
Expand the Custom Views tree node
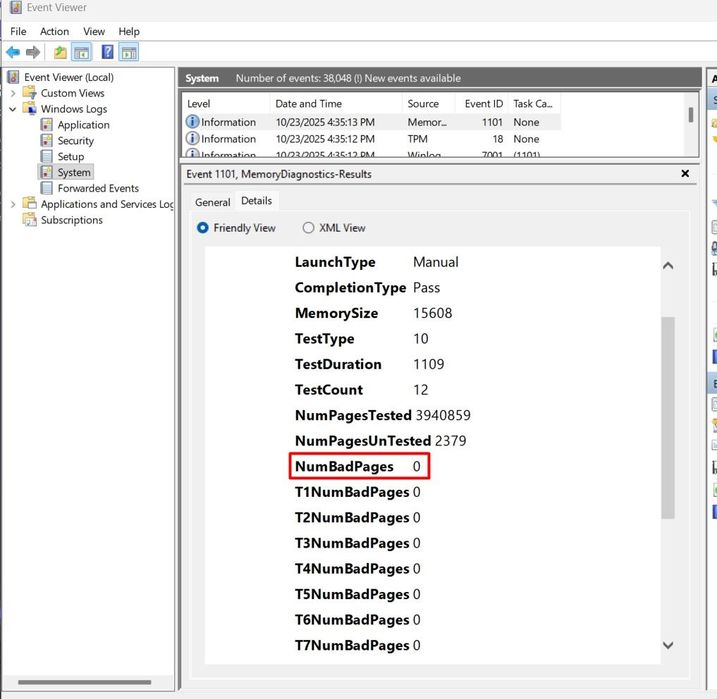pos(13,93)
